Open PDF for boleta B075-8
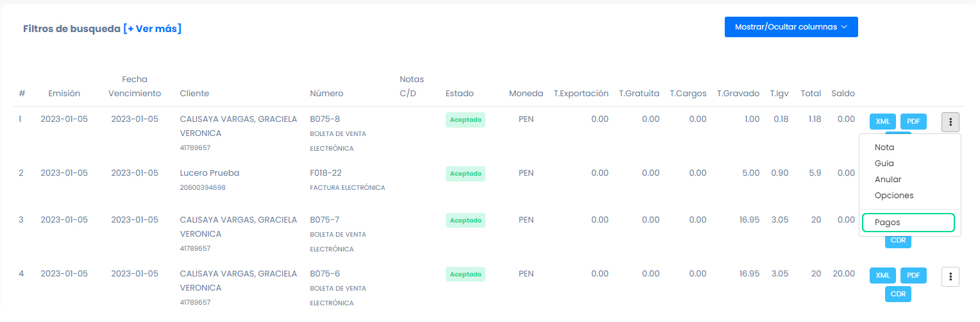This screenshot has width=980, height=322. tap(913, 121)
